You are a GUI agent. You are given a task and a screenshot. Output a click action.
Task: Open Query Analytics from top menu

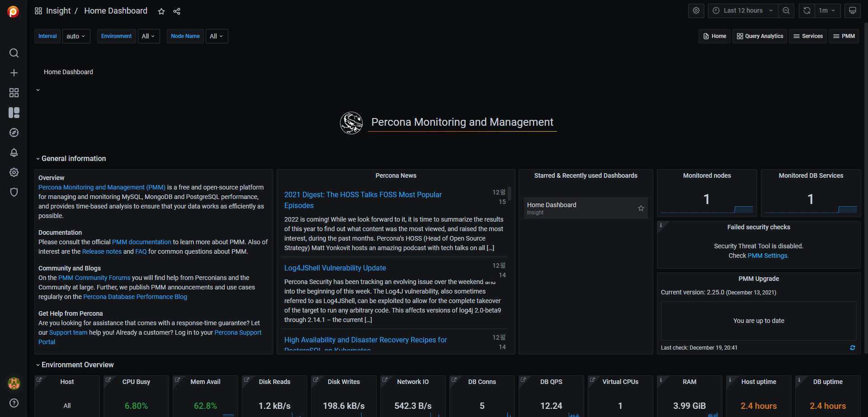pos(760,36)
